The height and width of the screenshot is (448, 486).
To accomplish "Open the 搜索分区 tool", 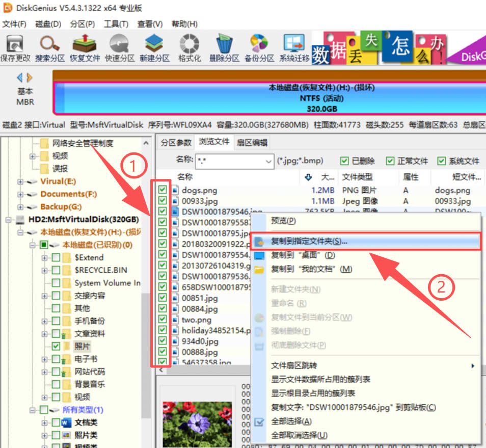I will 49,49.
